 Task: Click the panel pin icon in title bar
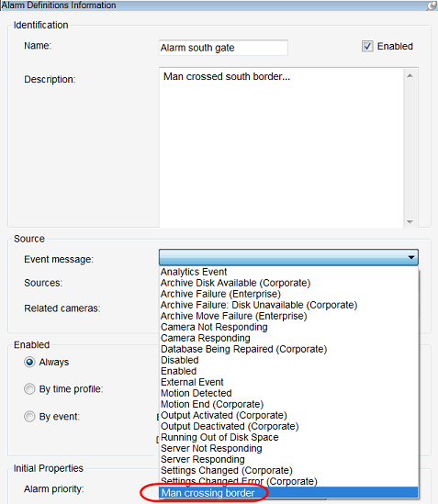(432, 6)
